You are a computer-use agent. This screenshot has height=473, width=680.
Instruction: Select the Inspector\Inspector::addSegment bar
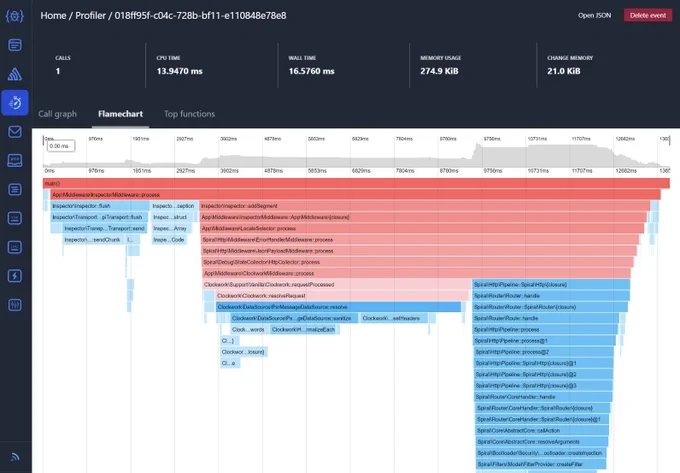pos(425,206)
